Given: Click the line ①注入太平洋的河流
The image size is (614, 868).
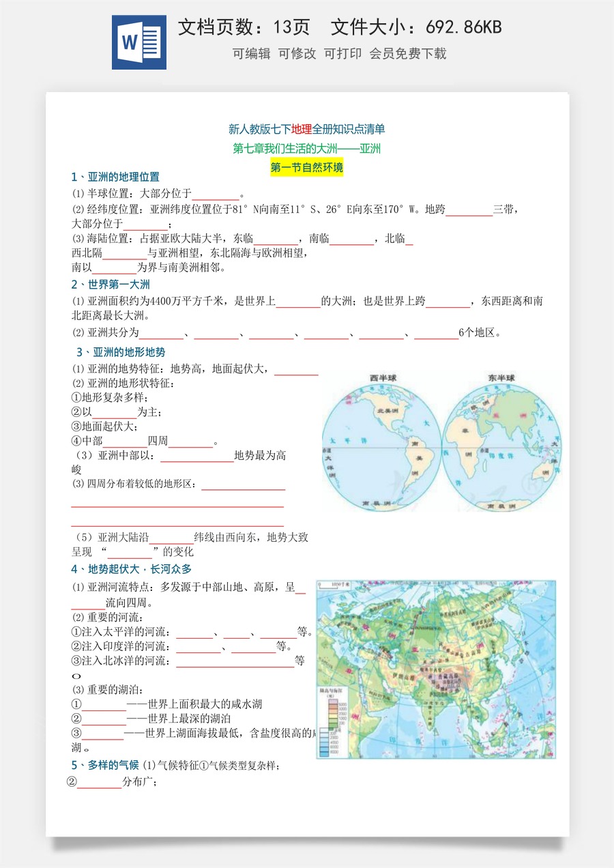Looking at the screenshot, I should click(192, 632).
